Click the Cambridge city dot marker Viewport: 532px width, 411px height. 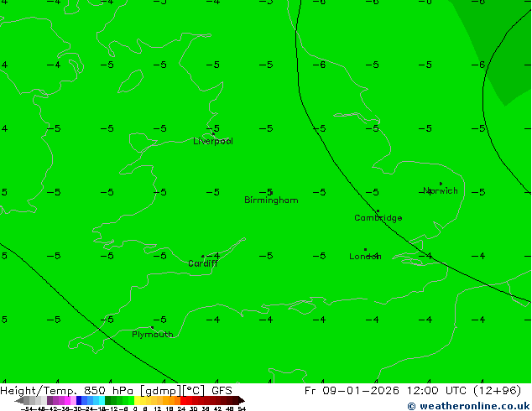pos(378,211)
